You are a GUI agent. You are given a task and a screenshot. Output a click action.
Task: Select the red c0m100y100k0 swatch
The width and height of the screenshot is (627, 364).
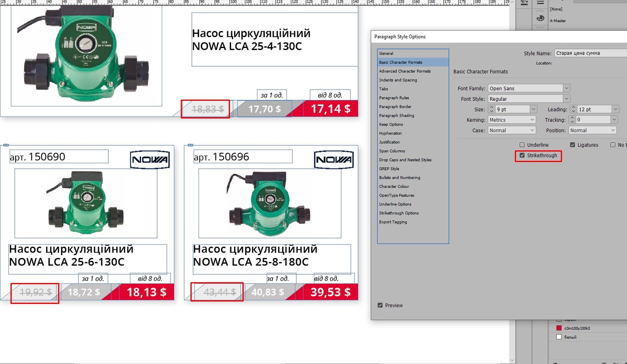coord(559,328)
